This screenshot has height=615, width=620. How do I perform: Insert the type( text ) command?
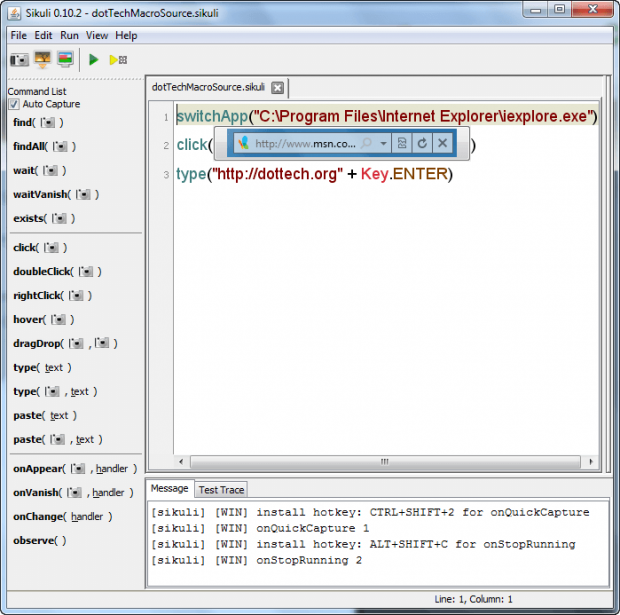click(42, 367)
